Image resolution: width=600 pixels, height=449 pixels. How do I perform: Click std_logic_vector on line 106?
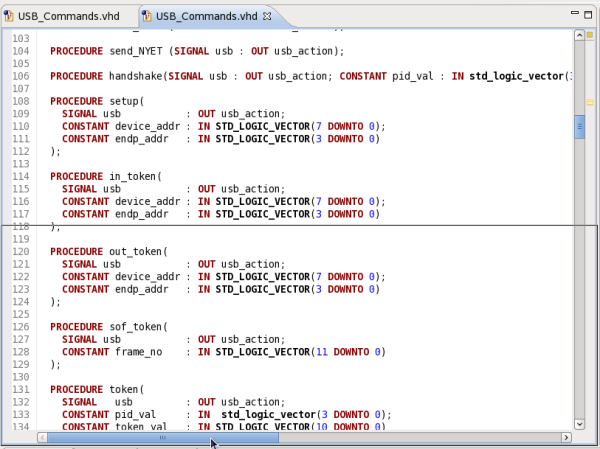(517, 76)
